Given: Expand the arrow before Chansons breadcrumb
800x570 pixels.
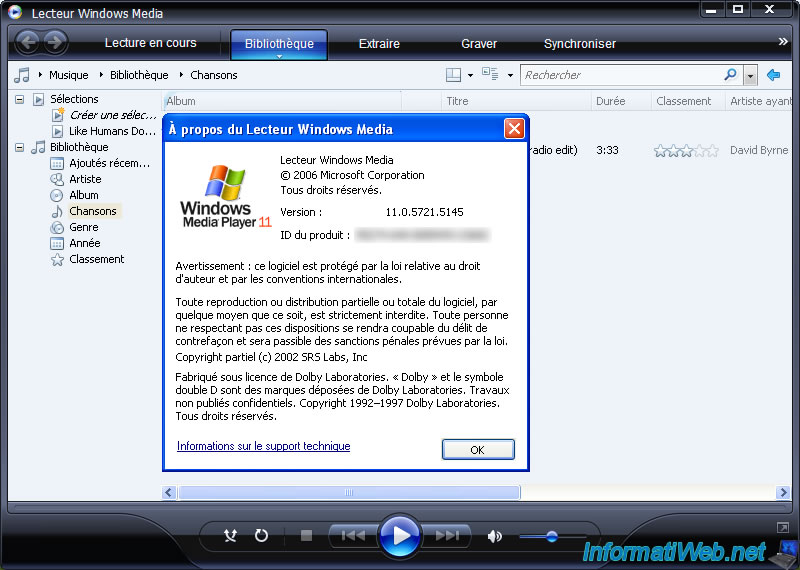Looking at the screenshot, I should click(x=181, y=75).
